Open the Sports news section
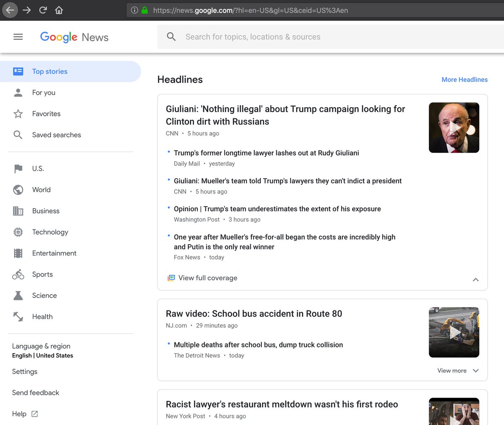This screenshot has width=504, height=425. pos(42,274)
